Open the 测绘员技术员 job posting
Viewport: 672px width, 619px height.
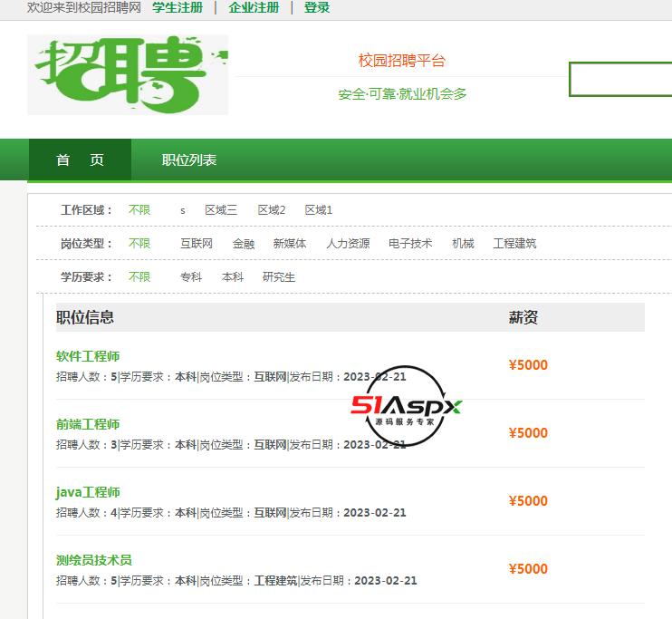94,560
